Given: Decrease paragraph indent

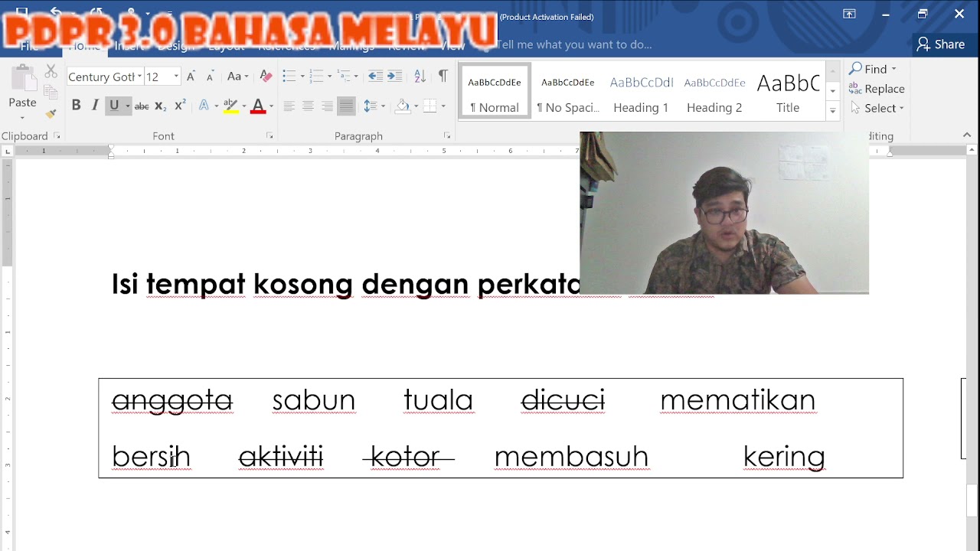Looking at the screenshot, I should click(x=375, y=77).
